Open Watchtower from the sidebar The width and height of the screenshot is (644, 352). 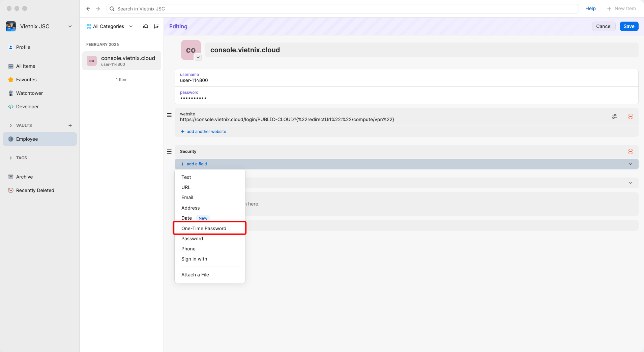pyautogui.click(x=29, y=93)
